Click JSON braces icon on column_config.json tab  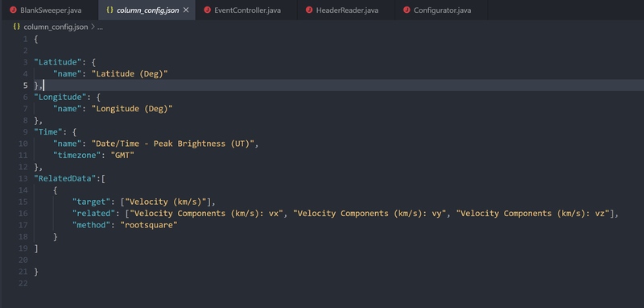click(x=109, y=10)
